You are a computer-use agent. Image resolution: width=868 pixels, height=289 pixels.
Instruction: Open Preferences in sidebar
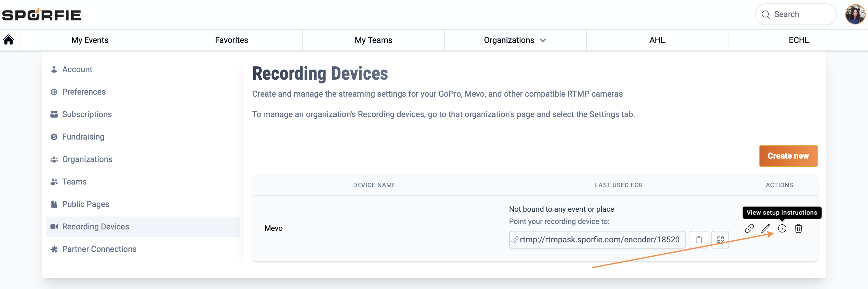143,92
